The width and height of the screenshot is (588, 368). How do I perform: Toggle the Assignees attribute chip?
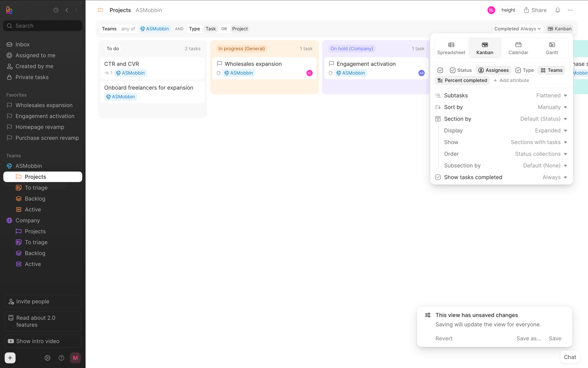click(x=493, y=70)
